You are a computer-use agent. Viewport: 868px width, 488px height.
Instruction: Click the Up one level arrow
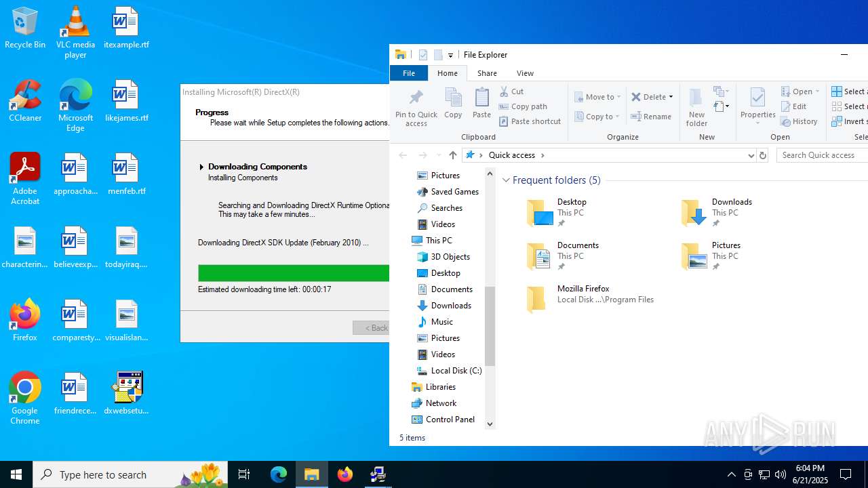point(453,155)
